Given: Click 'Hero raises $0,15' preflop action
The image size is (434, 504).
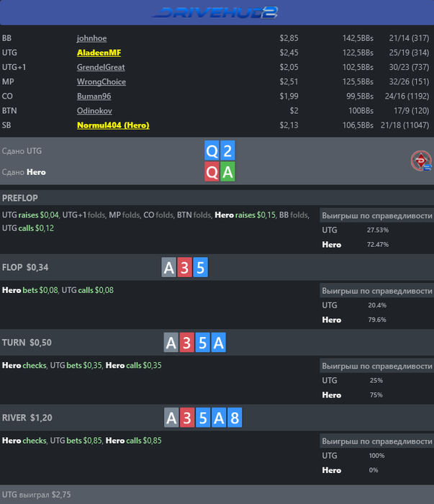Looking at the screenshot, I should [245, 215].
